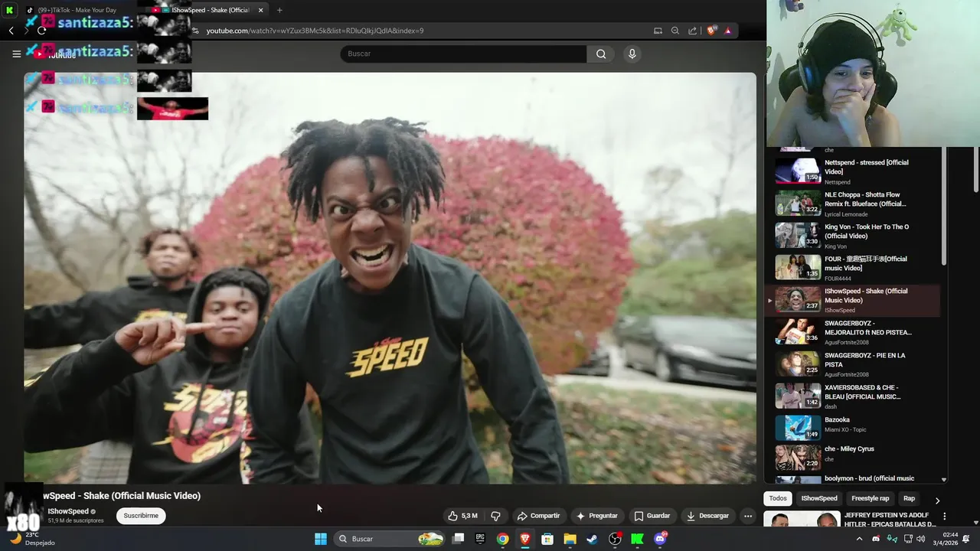
Task: Open Google Chrome from taskbar
Action: click(x=502, y=539)
